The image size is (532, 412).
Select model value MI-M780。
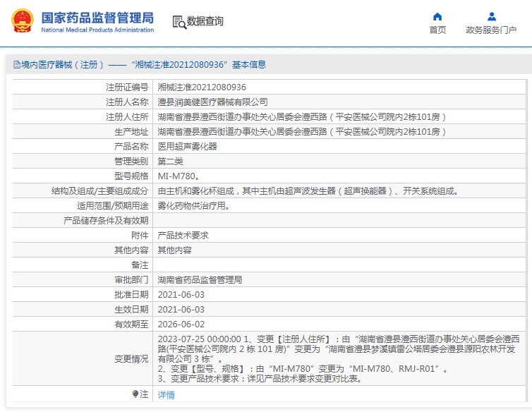click(179, 176)
